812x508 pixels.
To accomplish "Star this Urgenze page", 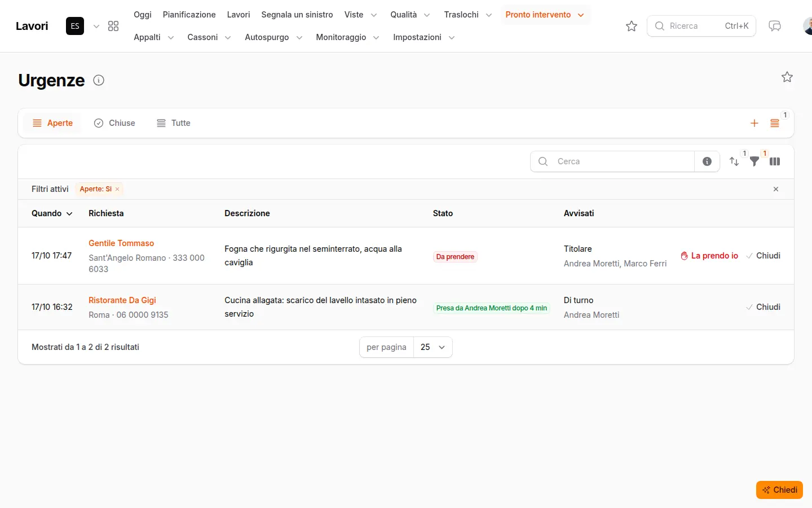I will pos(787,77).
